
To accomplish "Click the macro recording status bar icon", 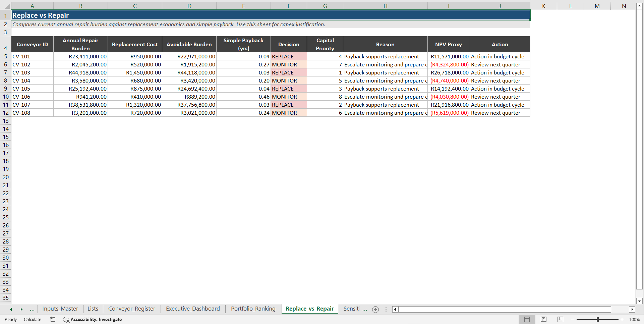I will tap(53, 319).
